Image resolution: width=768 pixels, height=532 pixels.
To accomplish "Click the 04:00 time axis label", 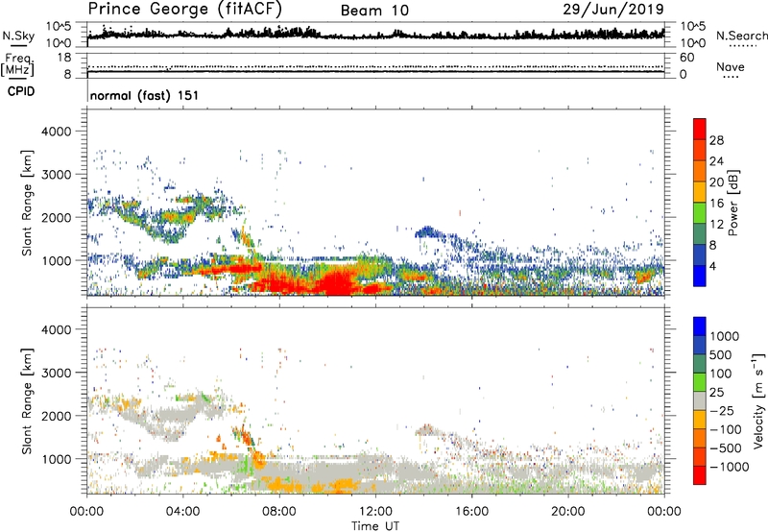I will tap(183, 512).
